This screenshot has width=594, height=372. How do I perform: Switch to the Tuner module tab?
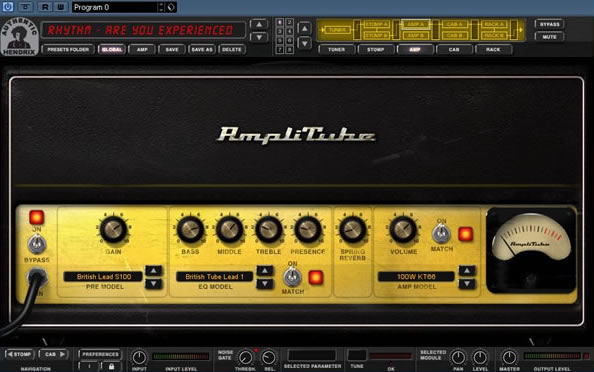coord(336,50)
